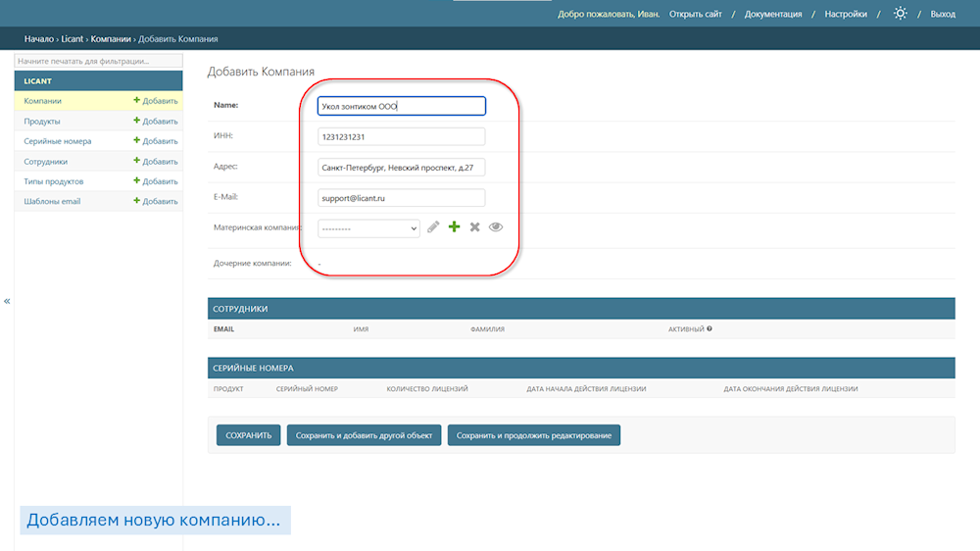Image resolution: width=980 pixels, height=551 pixels.
Task: Click Сохранить и продолжить редактирование button
Action: 533,435
